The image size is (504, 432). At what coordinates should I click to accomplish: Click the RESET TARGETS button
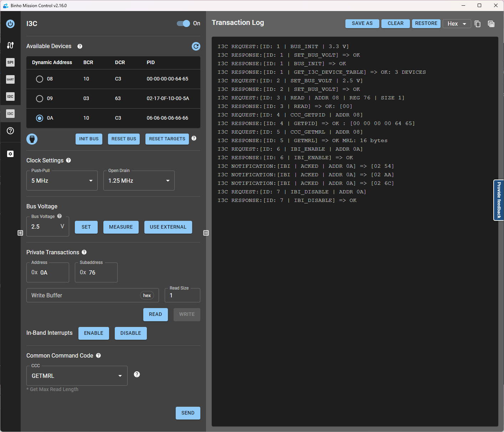point(167,139)
